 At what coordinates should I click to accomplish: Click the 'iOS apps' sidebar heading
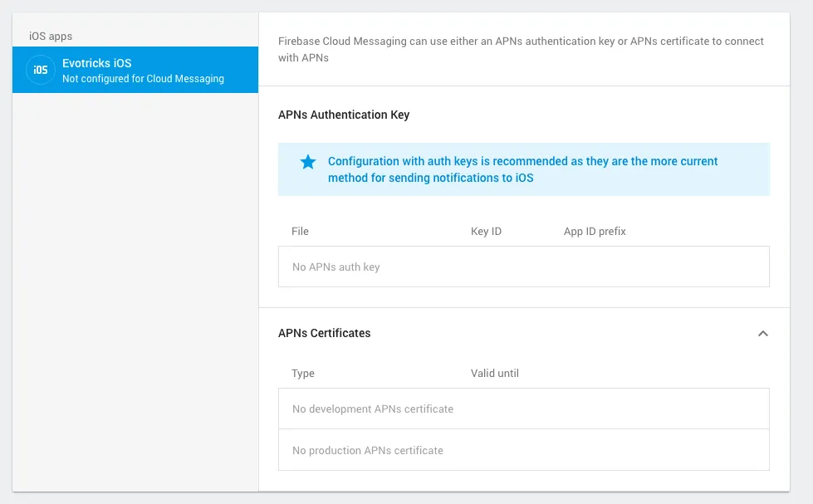(x=51, y=37)
